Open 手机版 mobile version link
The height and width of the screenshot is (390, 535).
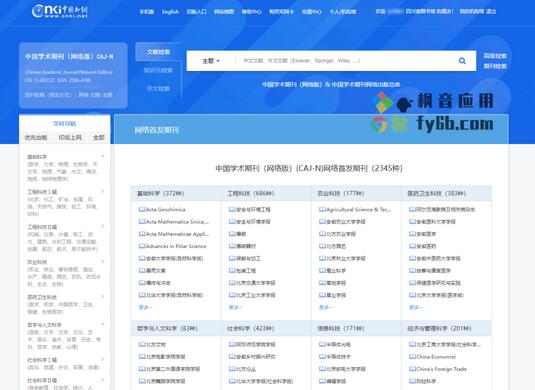(147, 12)
